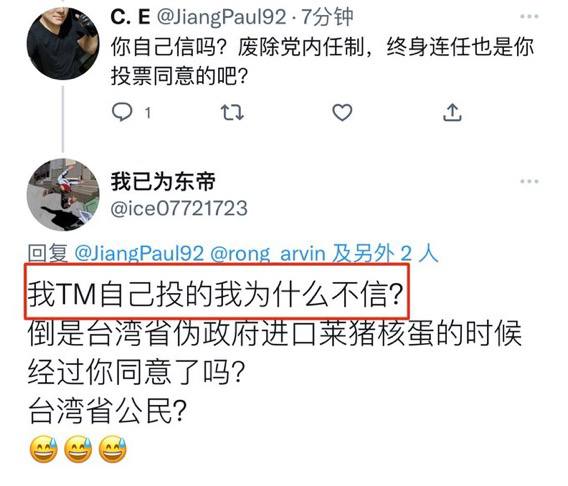This screenshot has width=568, height=486.
Task: Click the first sweat smile emoji
Action: [x=43, y=449]
